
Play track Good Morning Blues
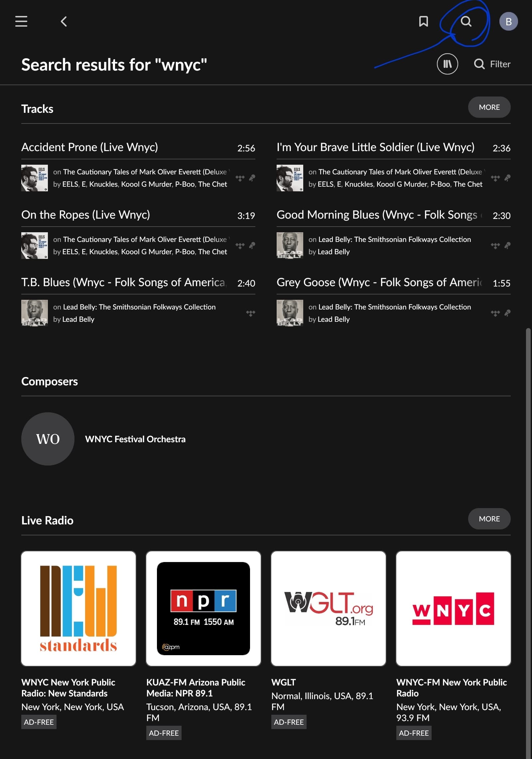pos(379,215)
